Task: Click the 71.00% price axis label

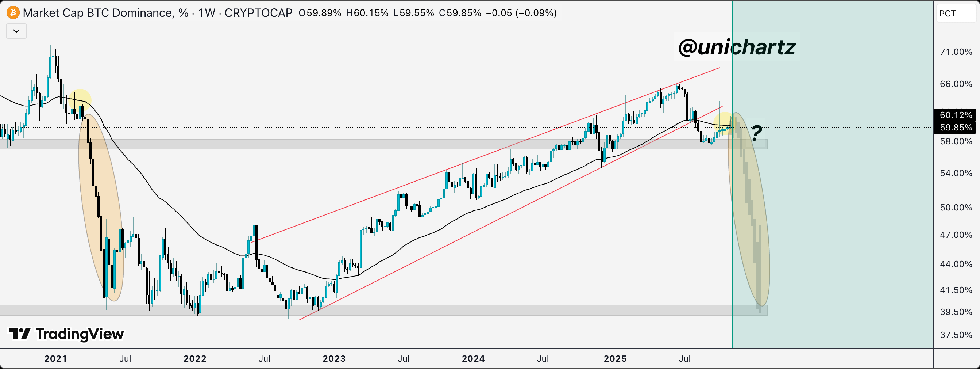Action: pos(956,52)
